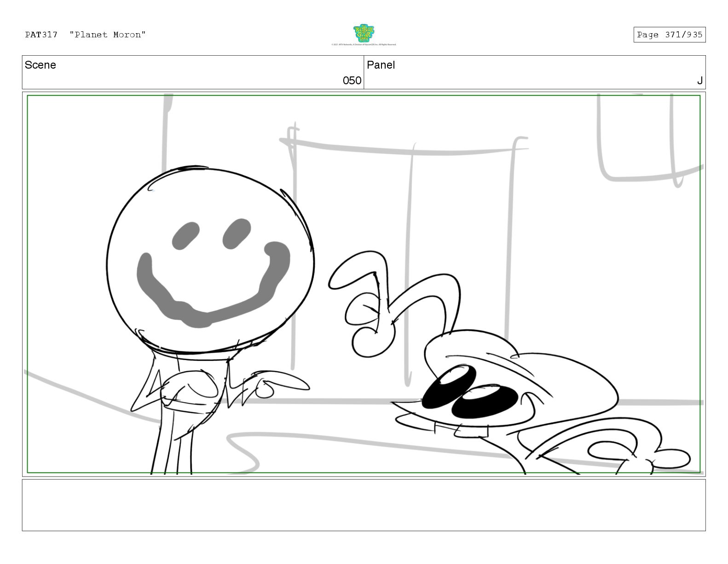The image size is (728, 564).
Task: Click the Page 371/935 box
Action: [x=669, y=35]
